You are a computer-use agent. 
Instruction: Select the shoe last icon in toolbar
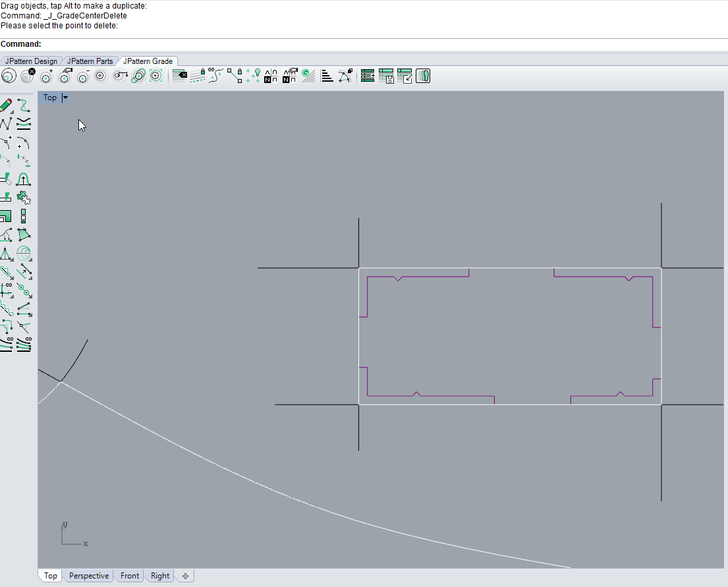tap(423, 76)
